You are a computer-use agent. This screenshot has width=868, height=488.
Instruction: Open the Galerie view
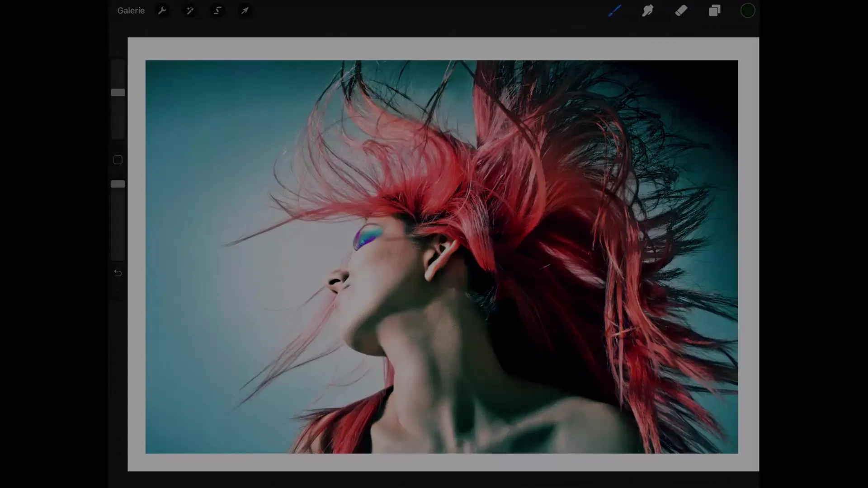click(131, 10)
